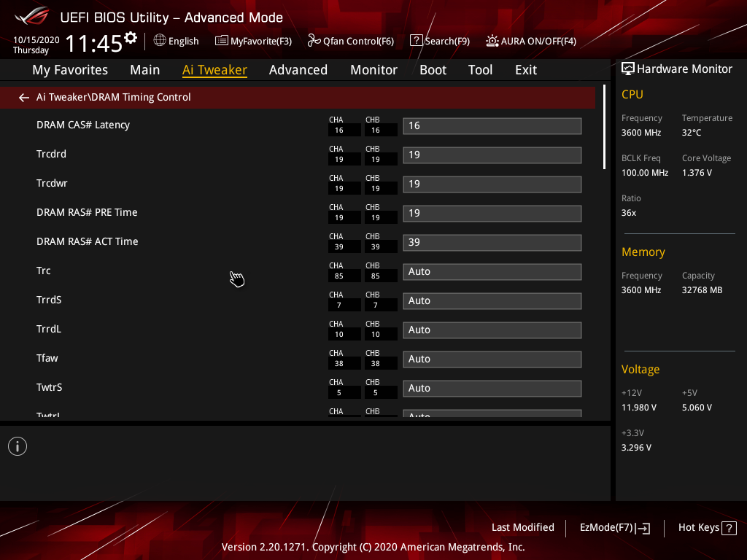Select the Trc row label
This screenshot has width=747, height=560.
point(43,271)
